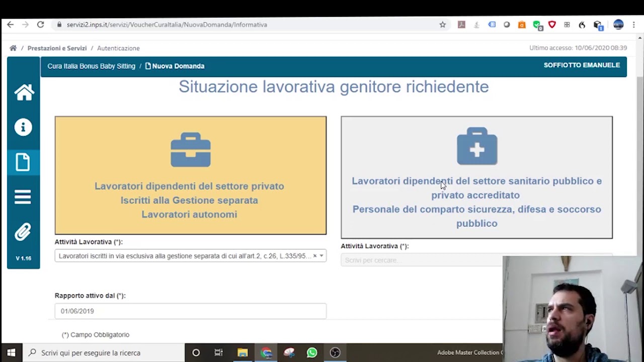This screenshot has height=362, width=644.
Task: Open the sidebar document icon
Action: (x=23, y=162)
